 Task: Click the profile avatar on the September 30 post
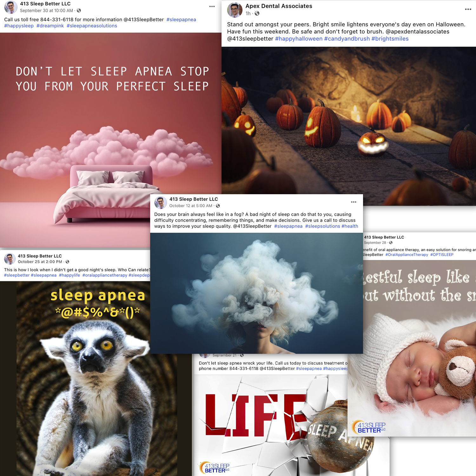pos(11,7)
